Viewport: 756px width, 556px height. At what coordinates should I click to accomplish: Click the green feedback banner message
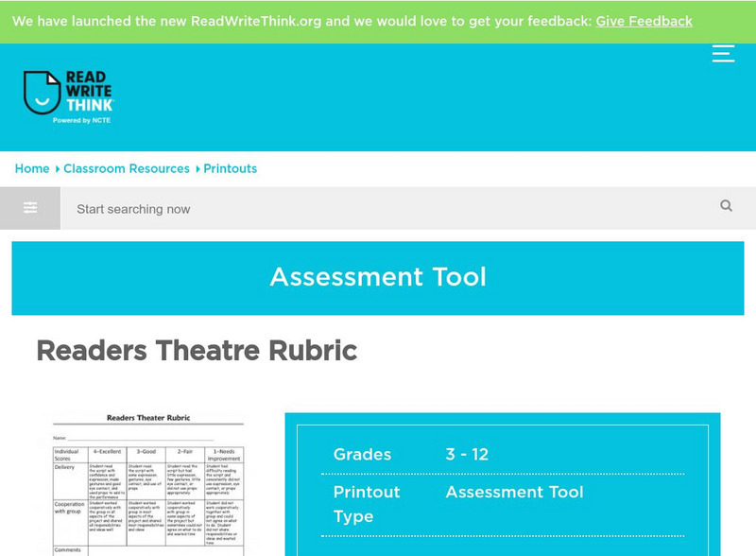[302, 20]
